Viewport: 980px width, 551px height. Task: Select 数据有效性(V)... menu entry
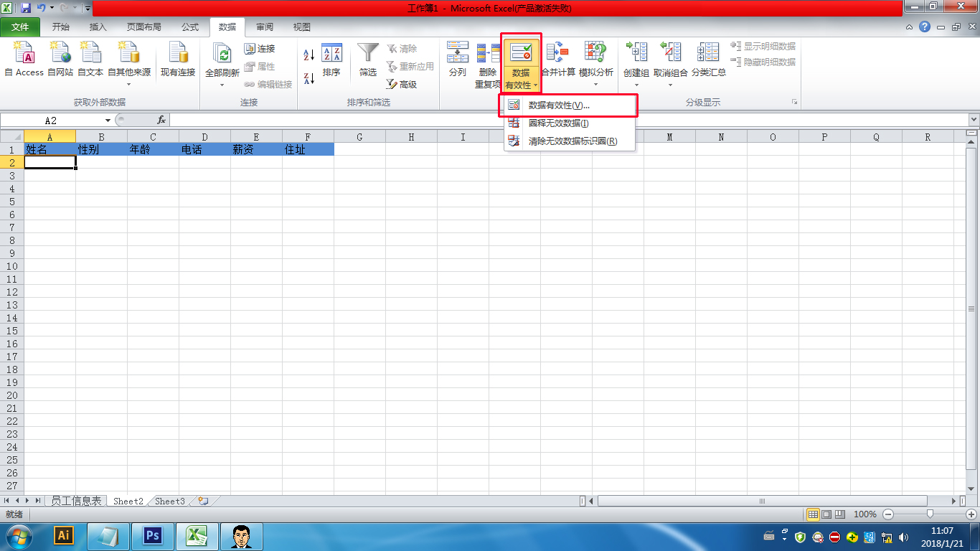pyautogui.click(x=559, y=105)
